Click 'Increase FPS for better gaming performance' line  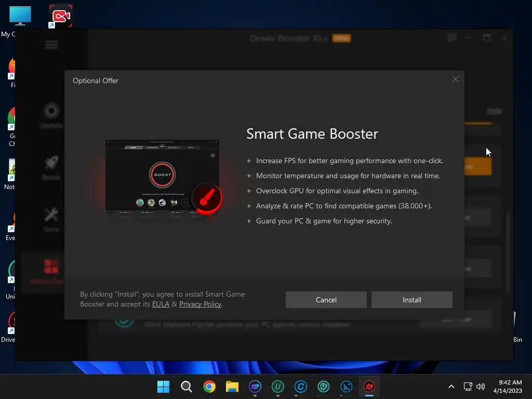point(350,161)
